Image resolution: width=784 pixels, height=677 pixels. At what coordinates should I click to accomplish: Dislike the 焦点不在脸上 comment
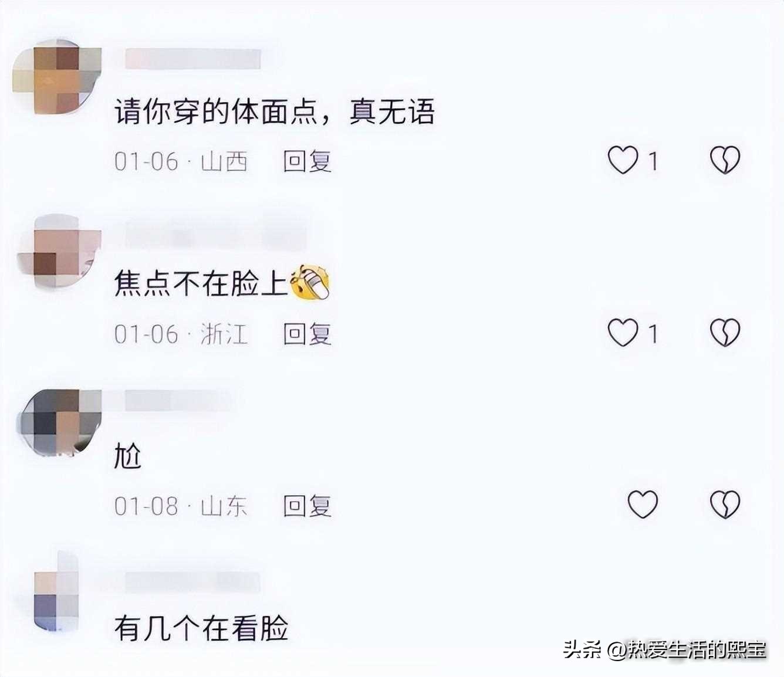(x=725, y=333)
